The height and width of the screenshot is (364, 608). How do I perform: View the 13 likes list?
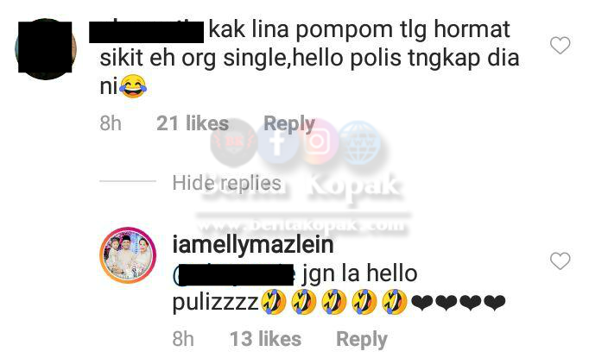point(265,339)
